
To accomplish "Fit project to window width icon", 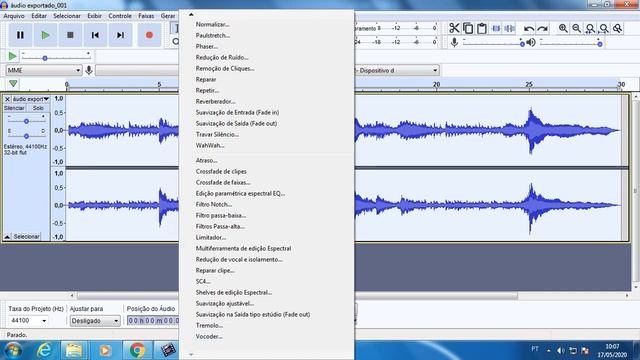I will (x=604, y=28).
